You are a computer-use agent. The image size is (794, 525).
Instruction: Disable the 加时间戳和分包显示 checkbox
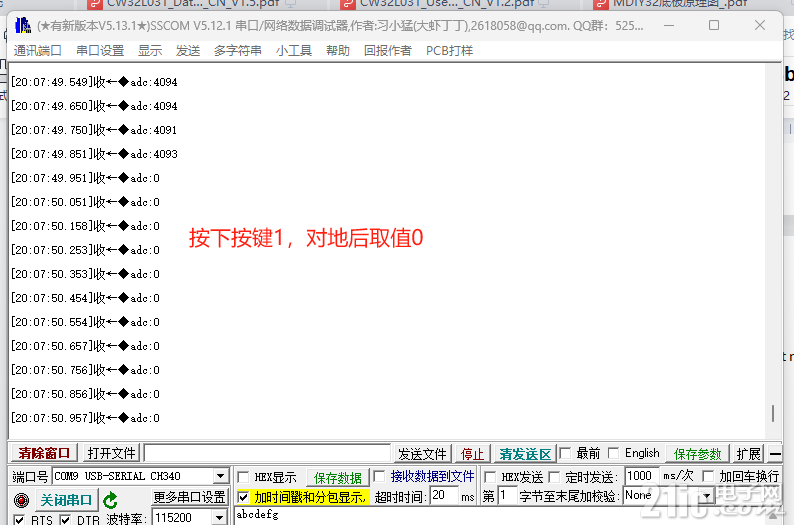click(x=243, y=497)
